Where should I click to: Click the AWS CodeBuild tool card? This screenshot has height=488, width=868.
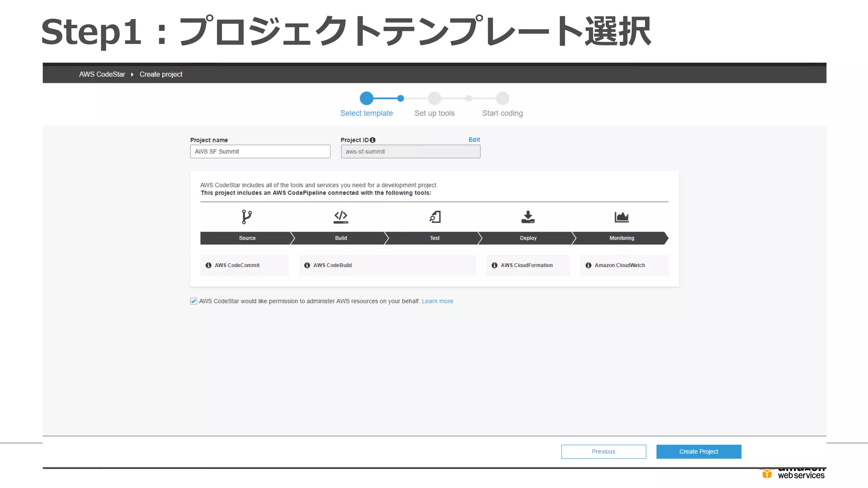coord(387,265)
